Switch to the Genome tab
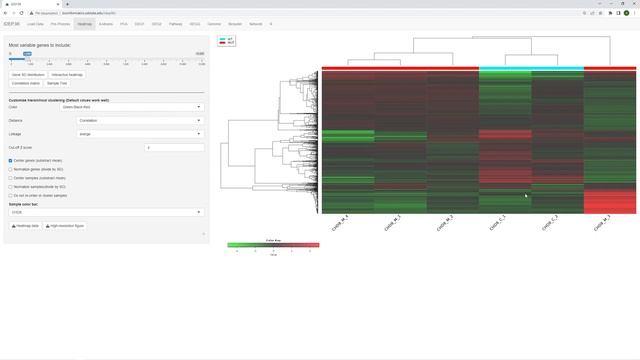 (x=214, y=24)
